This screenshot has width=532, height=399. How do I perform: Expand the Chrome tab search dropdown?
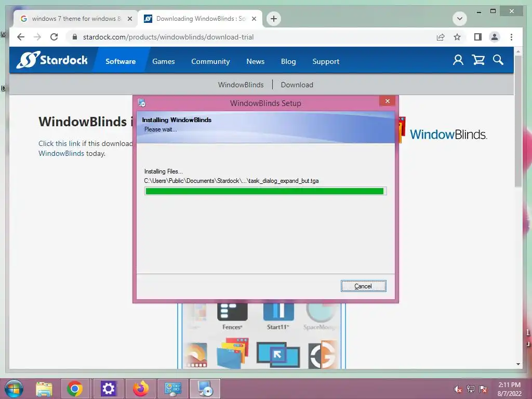tap(460, 19)
